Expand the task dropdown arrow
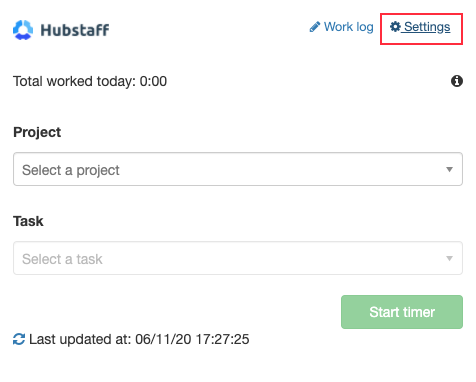 449,258
